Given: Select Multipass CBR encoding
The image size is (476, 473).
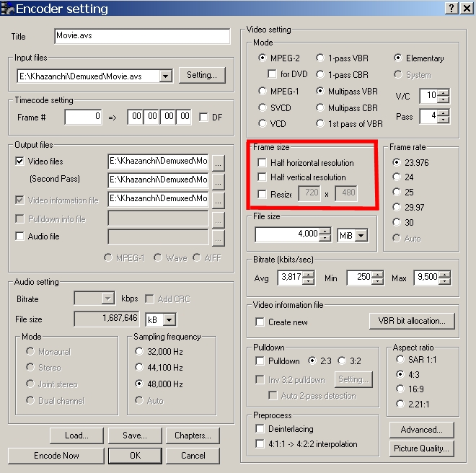Looking at the screenshot, I should [320, 107].
